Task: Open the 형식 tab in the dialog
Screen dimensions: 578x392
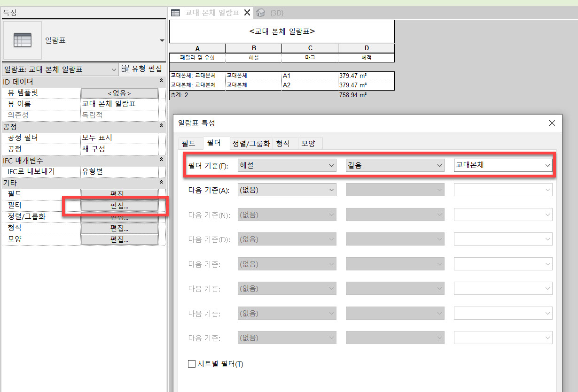Action: (283, 144)
